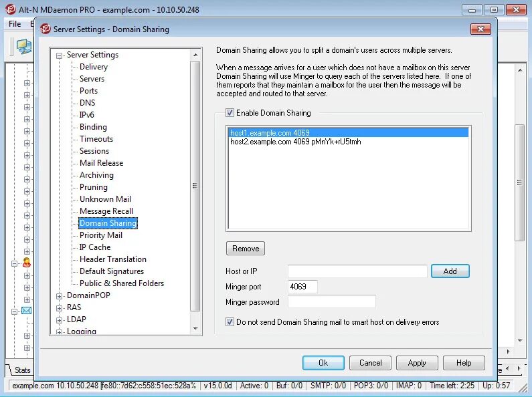The height and width of the screenshot is (397, 532).
Task: Toggle Enable Domain Sharing checkbox
Action: click(230, 113)
